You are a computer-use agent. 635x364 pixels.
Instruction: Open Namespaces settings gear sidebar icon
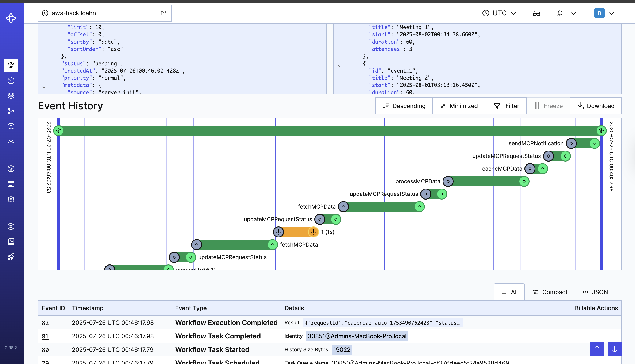tap(11, 199)
